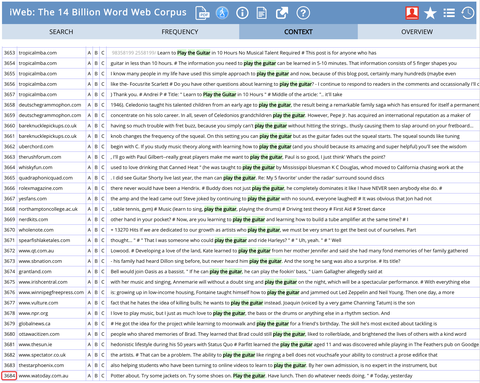Screen dimensions: 480x383
Task: Open the clock history icon
Action: 468,13
